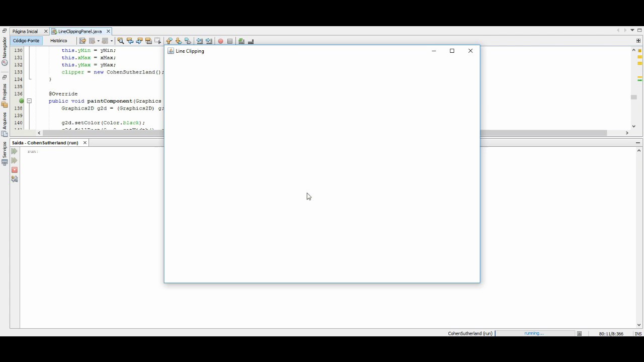Click the error stripe top status marker

640,51
